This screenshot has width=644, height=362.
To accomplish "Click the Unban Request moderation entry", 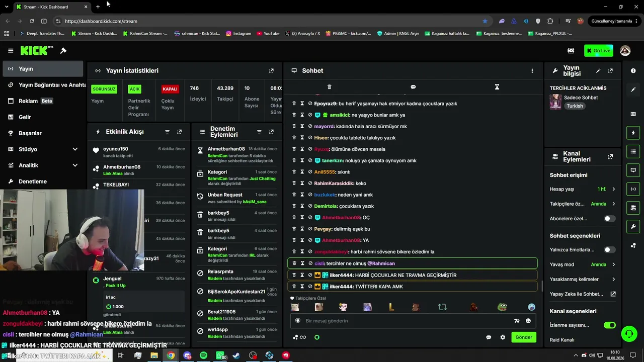I will coord(237,198).
